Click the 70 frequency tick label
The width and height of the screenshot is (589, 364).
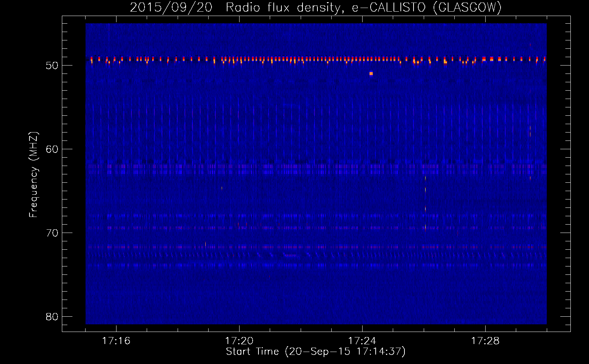(x=52, y=233)
